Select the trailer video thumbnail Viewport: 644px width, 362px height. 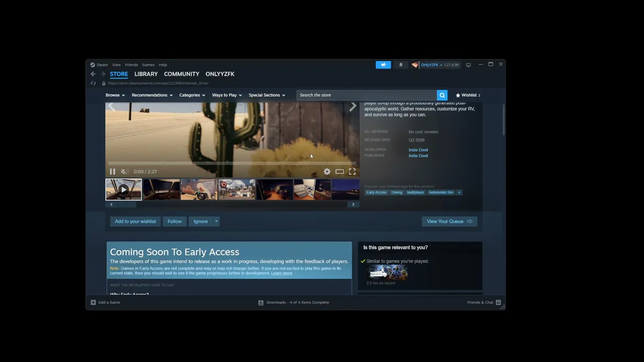123,190
